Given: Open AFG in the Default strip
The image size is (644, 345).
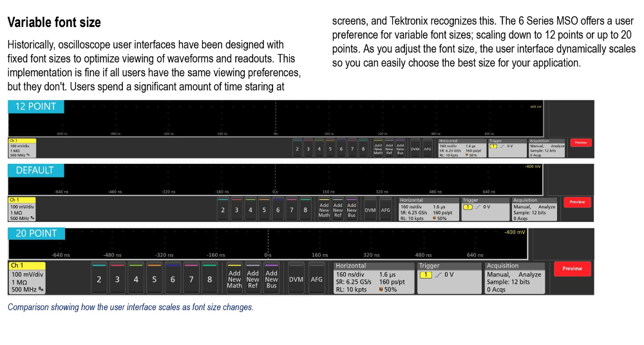Looking at the screenshot, I should 385,210.
